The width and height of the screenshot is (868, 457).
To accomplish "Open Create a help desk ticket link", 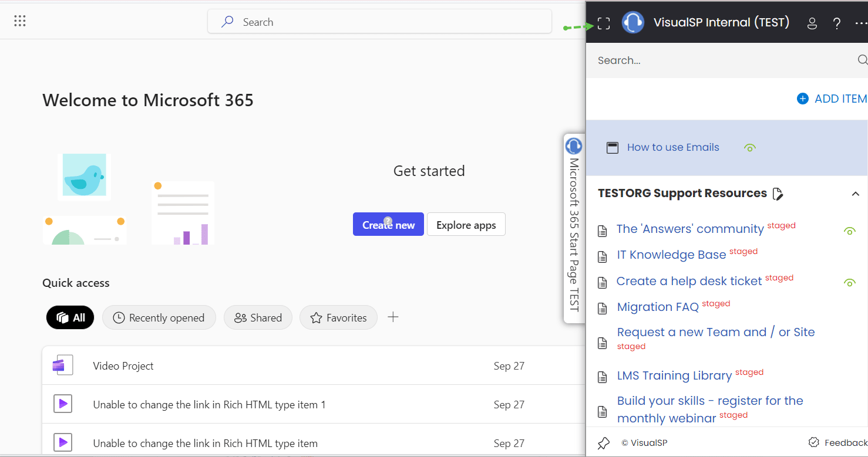I will pyautogui.click(x=689, y=281).
